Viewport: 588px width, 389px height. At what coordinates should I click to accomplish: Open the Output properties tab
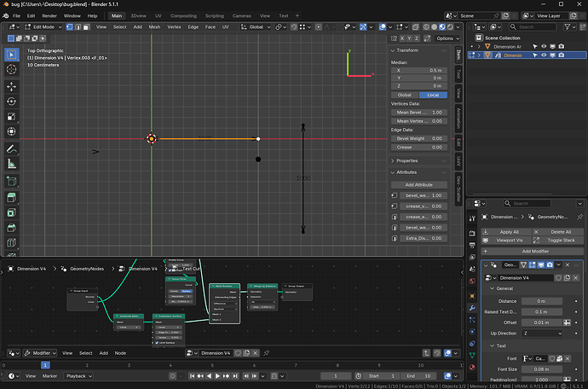(x=472, y=245)
